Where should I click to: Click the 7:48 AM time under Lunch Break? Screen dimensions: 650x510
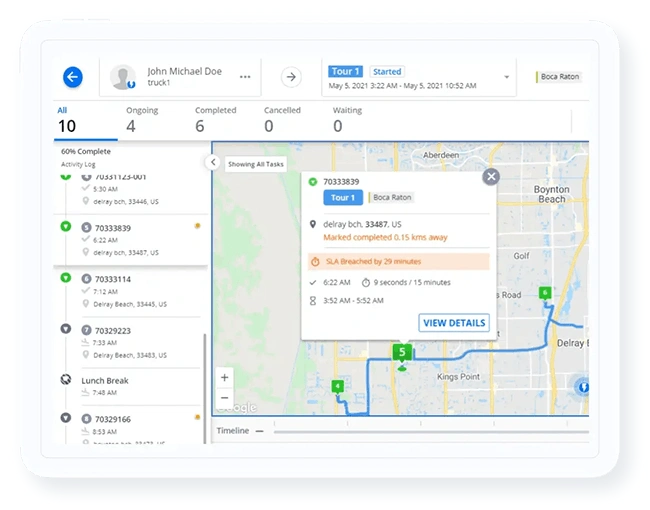[x=104, y=393]
